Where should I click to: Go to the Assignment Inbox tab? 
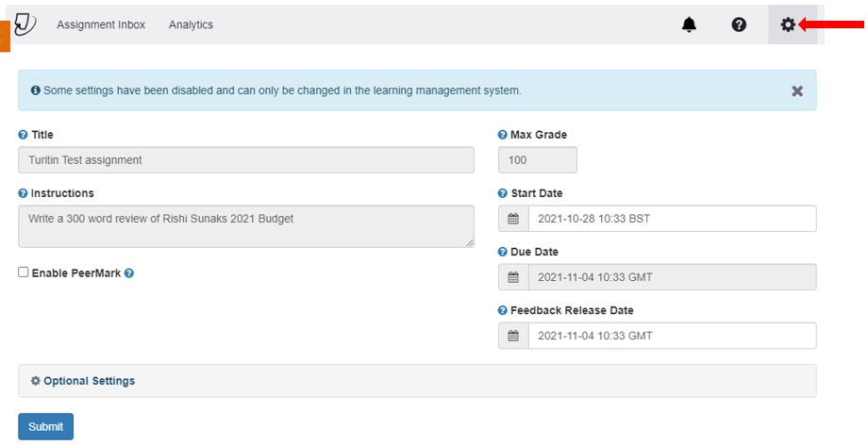tap(101, 25)
